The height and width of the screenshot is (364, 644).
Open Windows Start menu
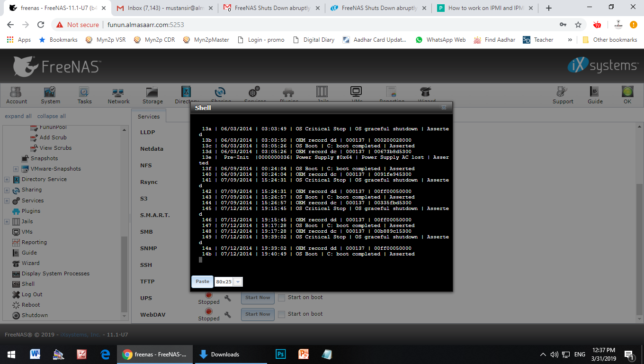[11, 354]
